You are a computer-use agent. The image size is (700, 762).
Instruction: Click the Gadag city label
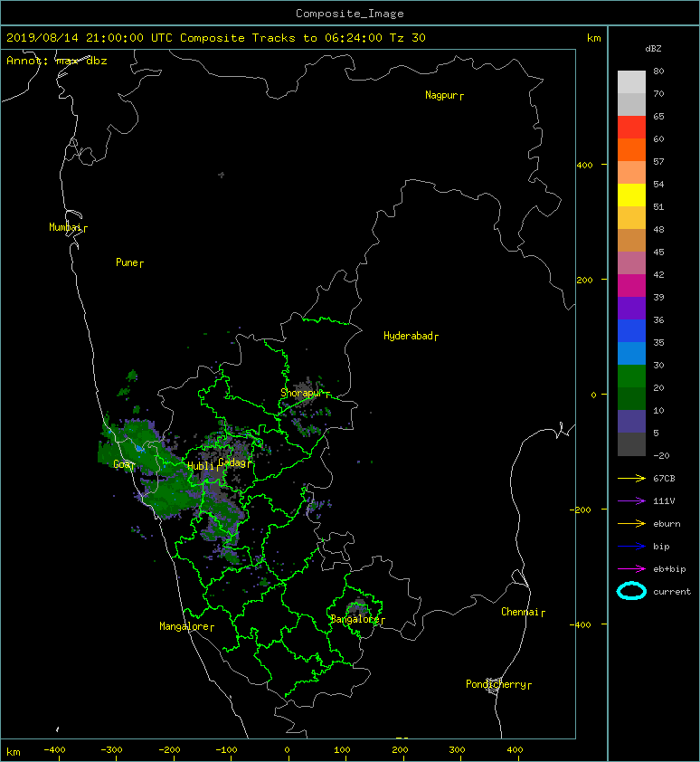232,462
